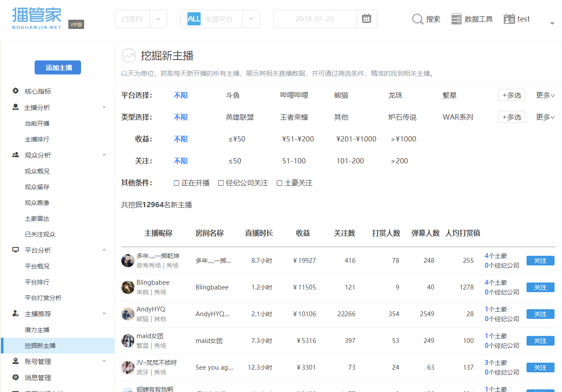Image resolution: width=562 pixels, height=392 pixels.
Task: Click the 挖掘新主播 chart header icon
Action: click(129, 56)
